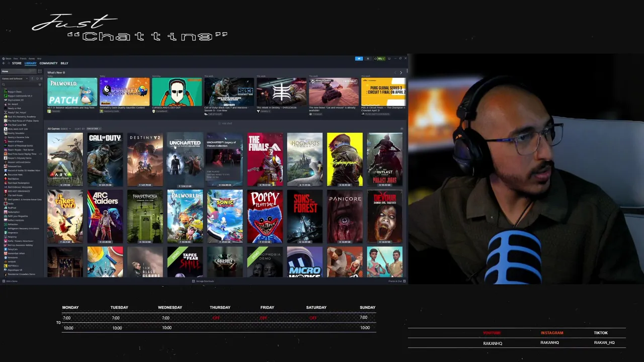644x362 pixels.
Task: Toggle the collections grid view icon
Action: (40, 71)
